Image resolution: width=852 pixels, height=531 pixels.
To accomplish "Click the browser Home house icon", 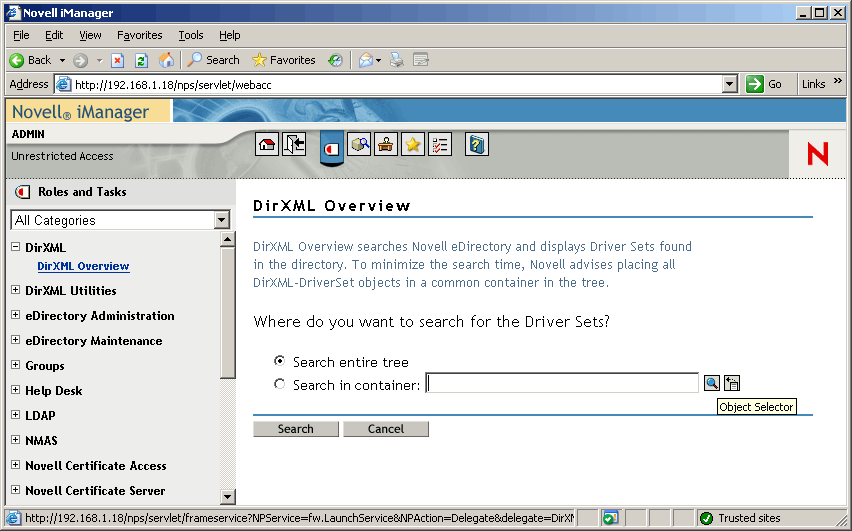I will (x=166, y=60).
